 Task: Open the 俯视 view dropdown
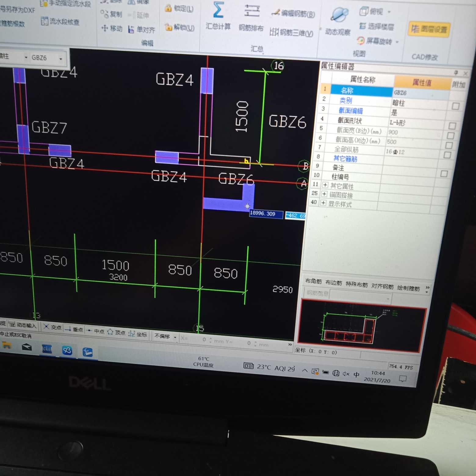389,12
